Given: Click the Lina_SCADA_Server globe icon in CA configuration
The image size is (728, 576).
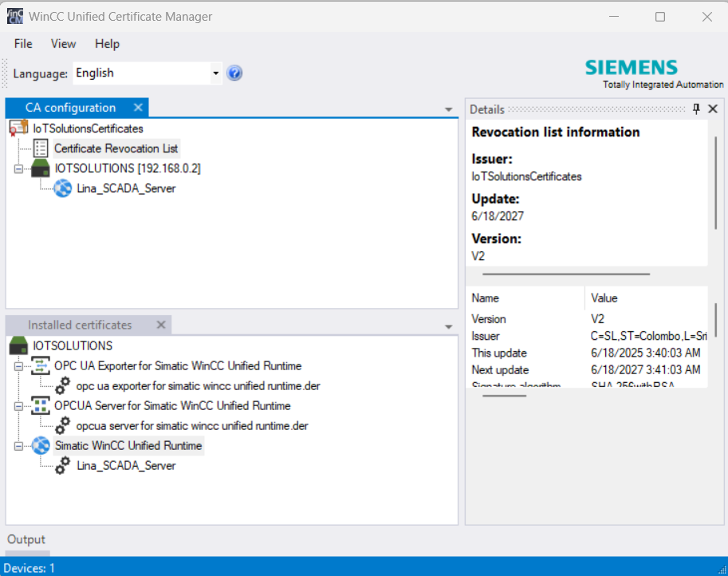Looking at the screenshot, I should point(62,189).
